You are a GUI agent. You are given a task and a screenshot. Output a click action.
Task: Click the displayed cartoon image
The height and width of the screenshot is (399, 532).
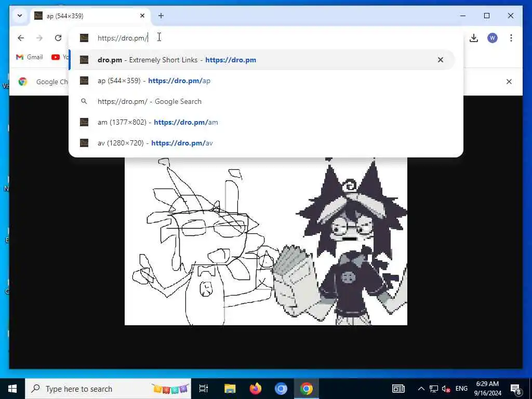point(265,241)
